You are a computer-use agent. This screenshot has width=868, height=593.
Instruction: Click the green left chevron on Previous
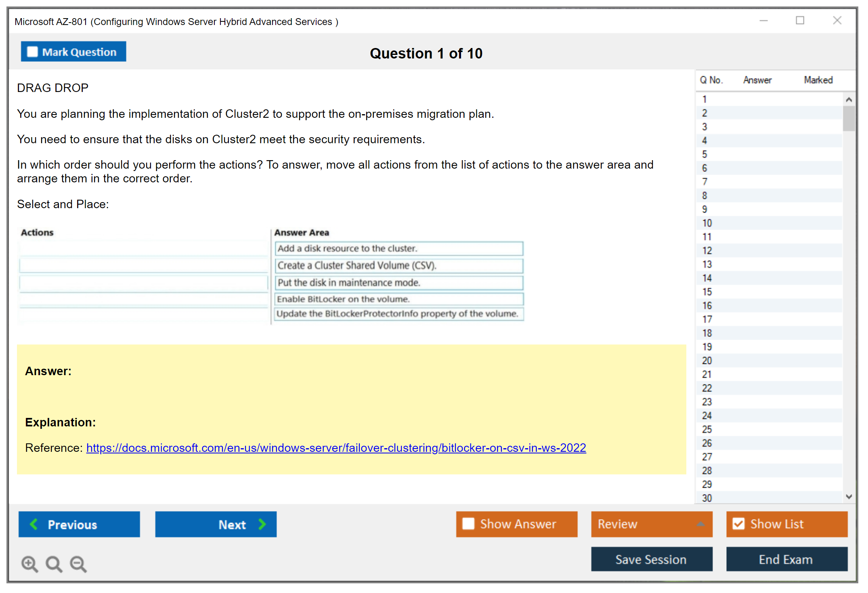(x=34, y=524)
